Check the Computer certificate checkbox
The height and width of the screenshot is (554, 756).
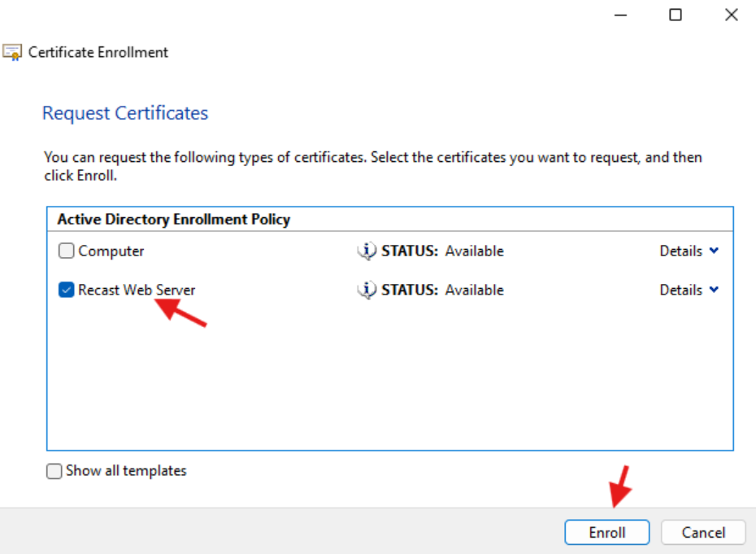(x=66, y=251)
